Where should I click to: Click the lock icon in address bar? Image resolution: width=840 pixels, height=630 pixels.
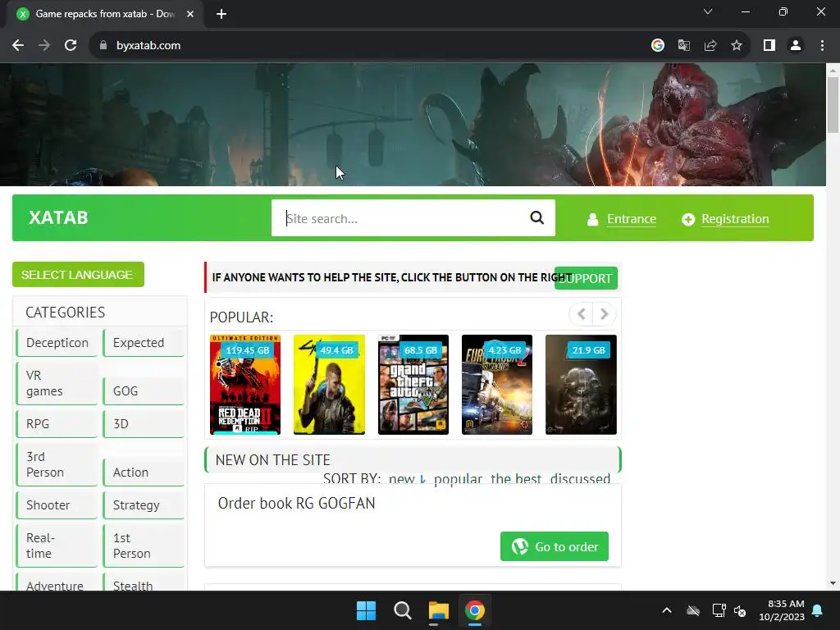[103, 46]
